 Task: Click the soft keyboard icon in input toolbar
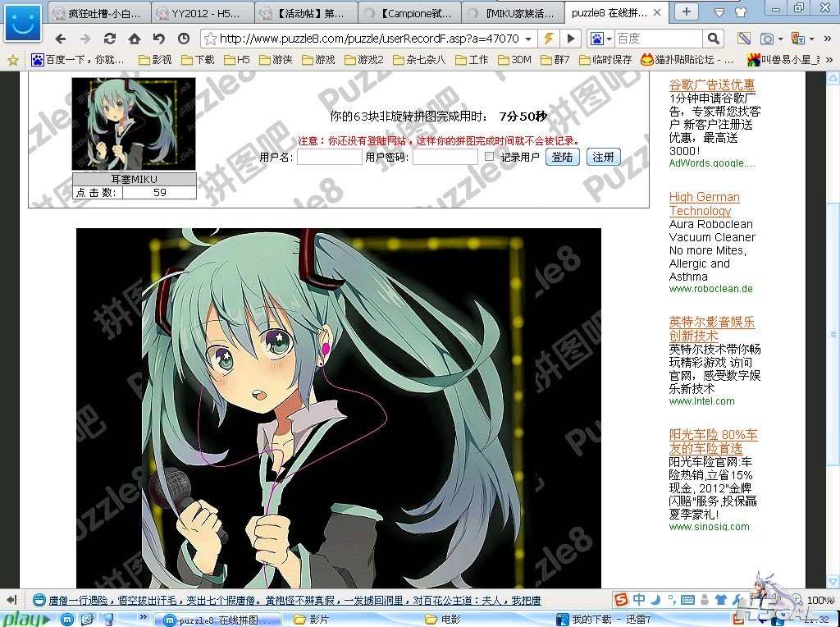[687, 599]
